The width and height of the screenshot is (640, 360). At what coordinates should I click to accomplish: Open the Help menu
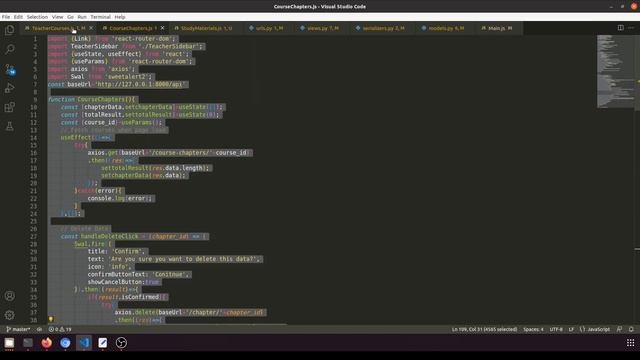[x=120, y=17]
